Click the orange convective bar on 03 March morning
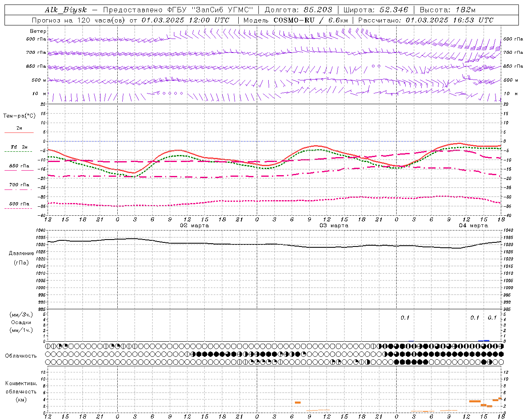The height and width of the screenshot is (420, 525). (298, 402)
